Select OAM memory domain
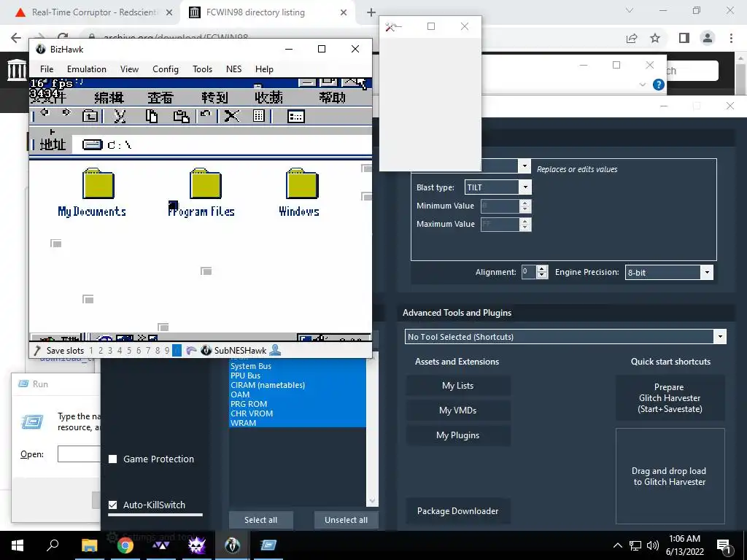 (x=298, y=394)
